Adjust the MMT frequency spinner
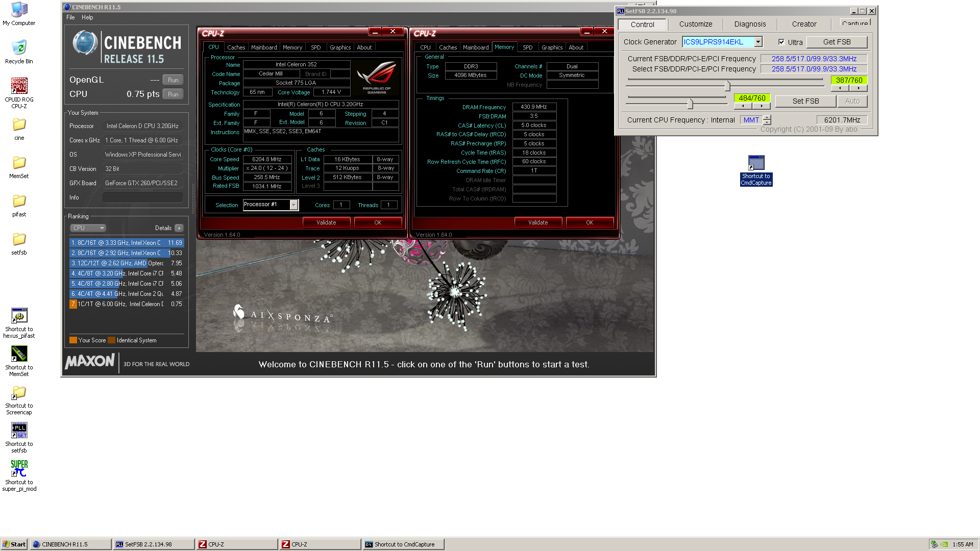The image size is (980, 551). tap(767, 120)
